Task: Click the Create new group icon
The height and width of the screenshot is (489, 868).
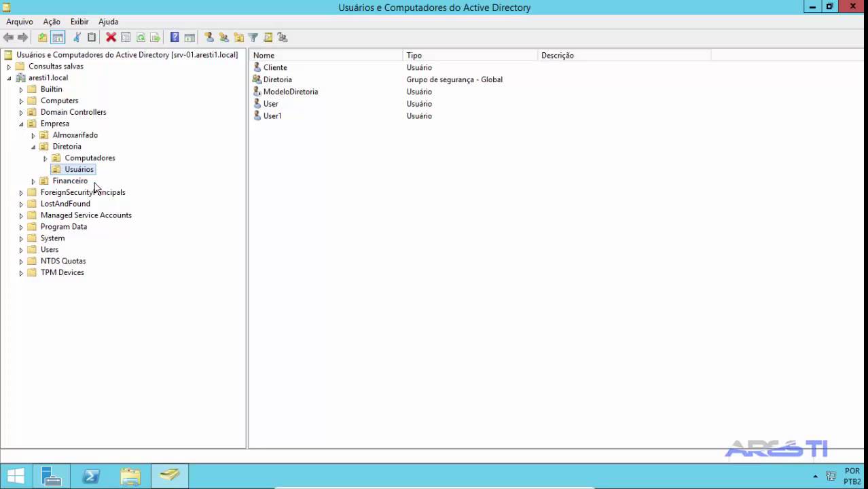Action: pos(223,37)
